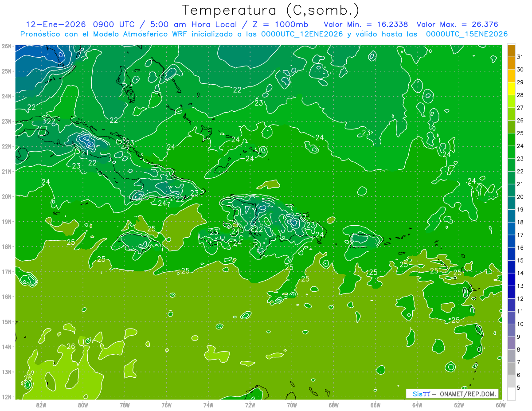Click the color bar label '17'
Screen dimensions: 532x411
pos(520,235)
